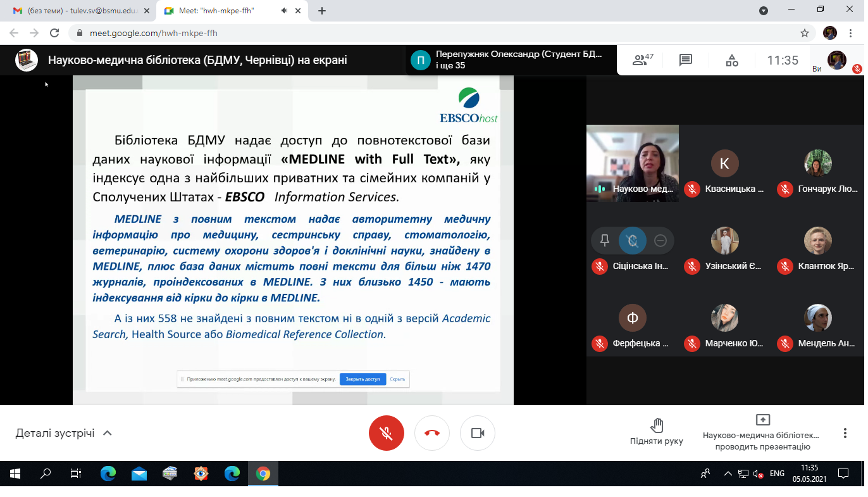Click the Ферфецька participant tile

633,318
